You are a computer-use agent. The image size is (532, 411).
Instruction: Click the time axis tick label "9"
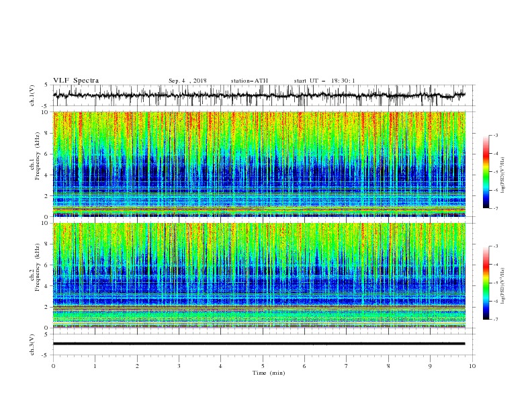point(430,366)
